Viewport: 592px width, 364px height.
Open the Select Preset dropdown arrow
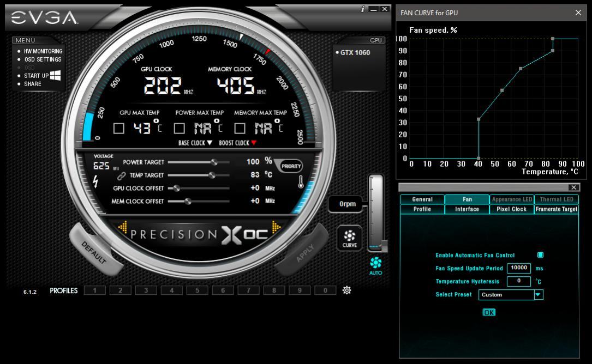click(539, 295)
